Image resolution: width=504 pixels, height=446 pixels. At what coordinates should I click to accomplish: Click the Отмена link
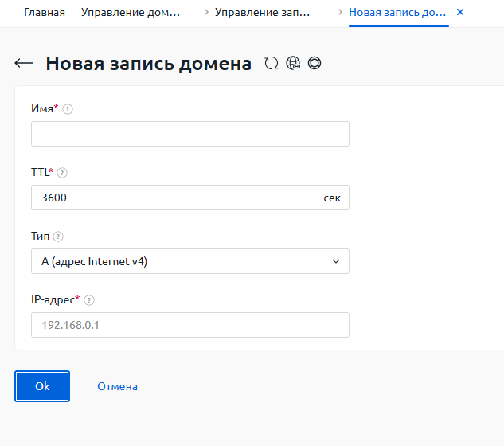[117, 386]
